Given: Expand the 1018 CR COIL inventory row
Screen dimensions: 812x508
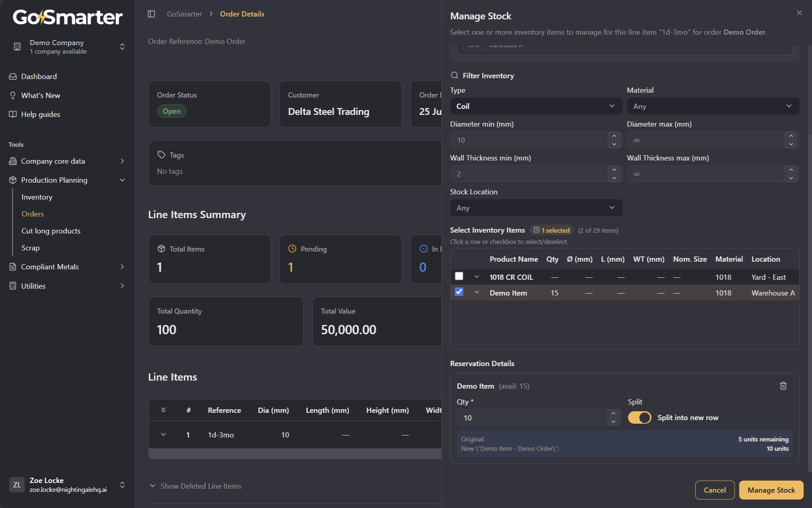Looking at the screenshot, I should [x=476, y=277].
